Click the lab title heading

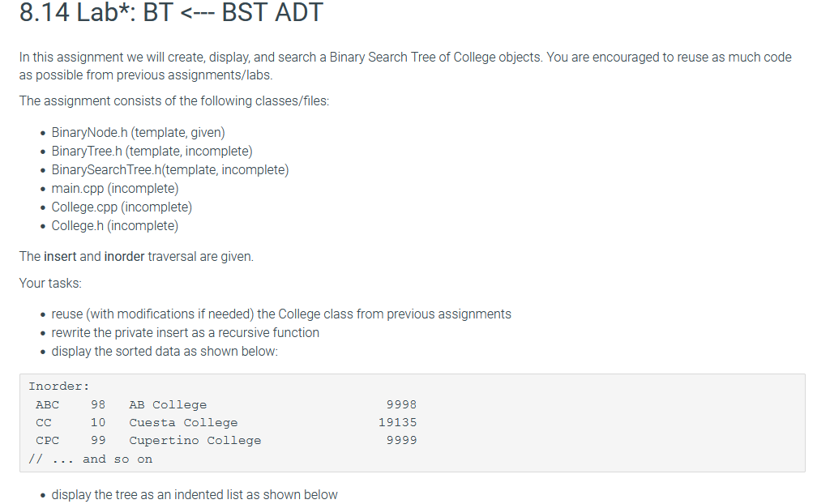(x=171, y=12)
